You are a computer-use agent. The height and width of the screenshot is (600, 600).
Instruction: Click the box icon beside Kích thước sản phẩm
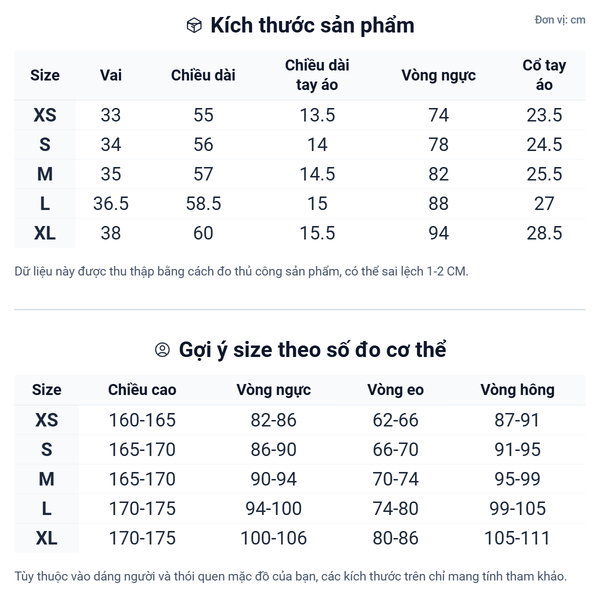(194, 26)
